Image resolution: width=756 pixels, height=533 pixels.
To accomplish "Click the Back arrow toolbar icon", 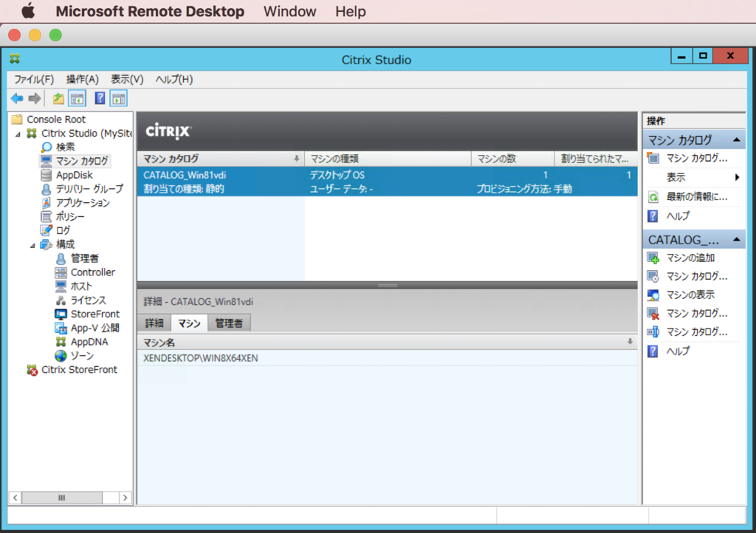I will 17,99.
